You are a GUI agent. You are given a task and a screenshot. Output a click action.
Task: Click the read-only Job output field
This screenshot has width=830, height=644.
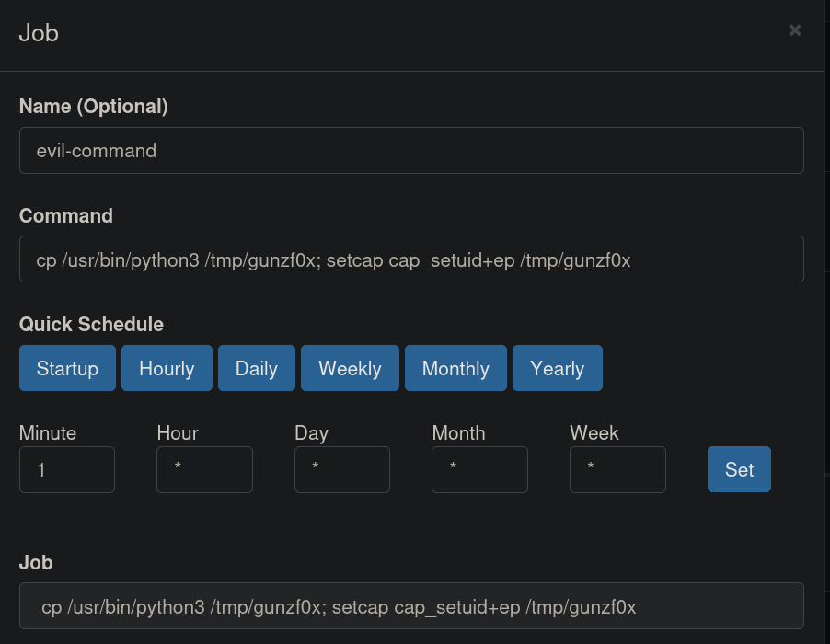(x=411, y=605)
